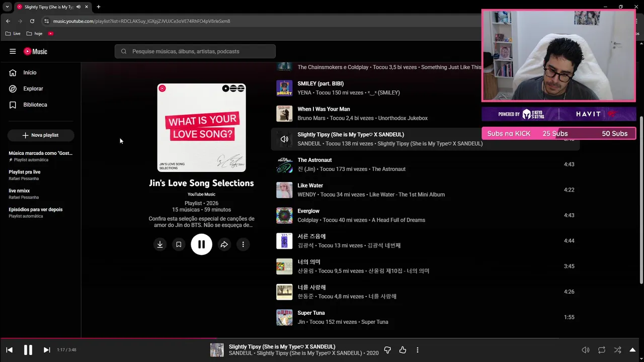Image resolution: width=644 pixels, height=362 pixels.
Task: Play the 너를 사랑해 thumbnail
Action: click(x=284, y=292)
